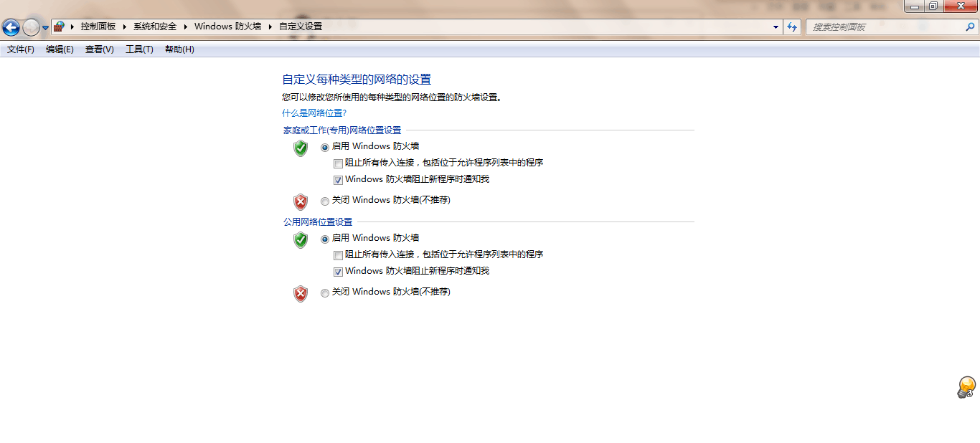Click the greyed Forward navigation arrow

tap(31, 27)
